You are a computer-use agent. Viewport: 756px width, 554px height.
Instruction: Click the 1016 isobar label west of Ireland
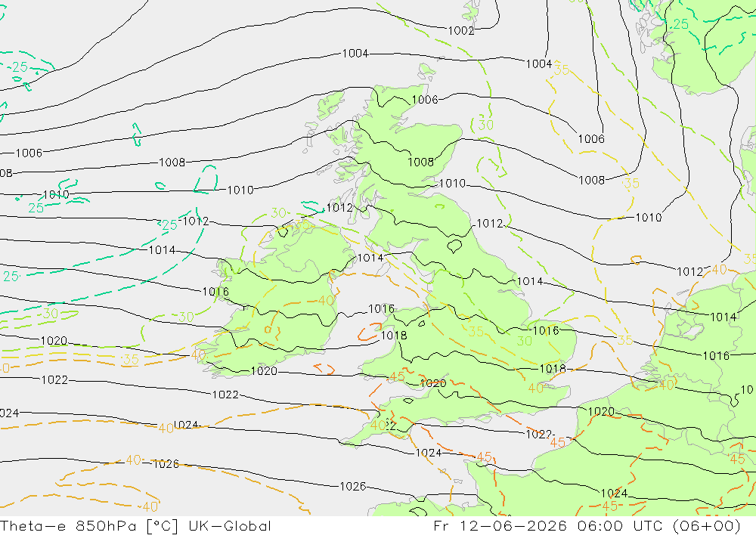(215, 292)
